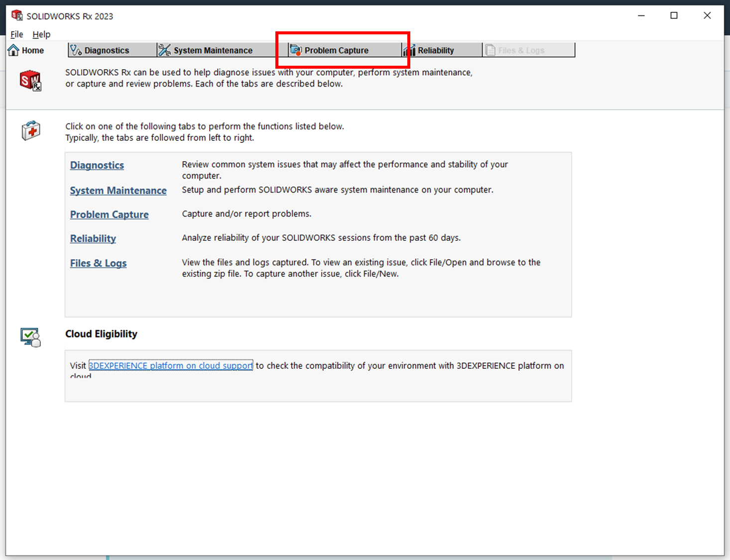Click the System Maintenance tools icon
Image resolution: width=730 pixels, height=560 pixels.
click(164, 50)
